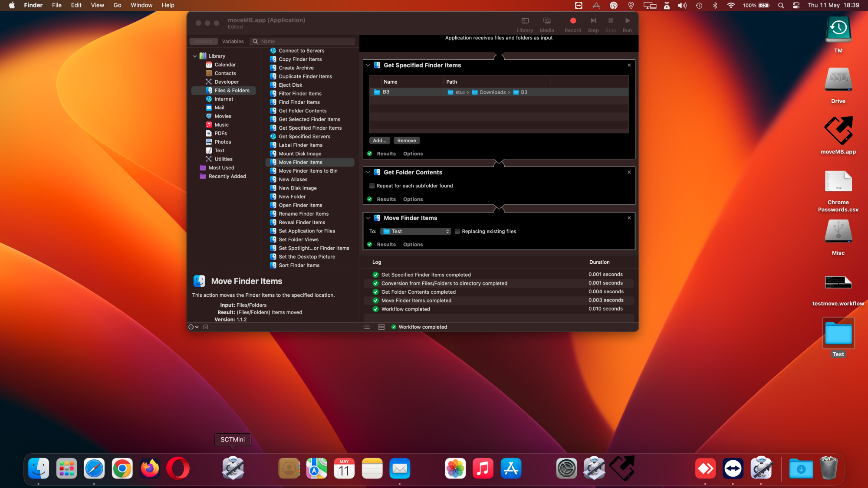The height and width of the screenshot is (488, 868).
Task: Enable Replacing existing files checkbox
Action: pyautogui.click(x=457, y=232)
